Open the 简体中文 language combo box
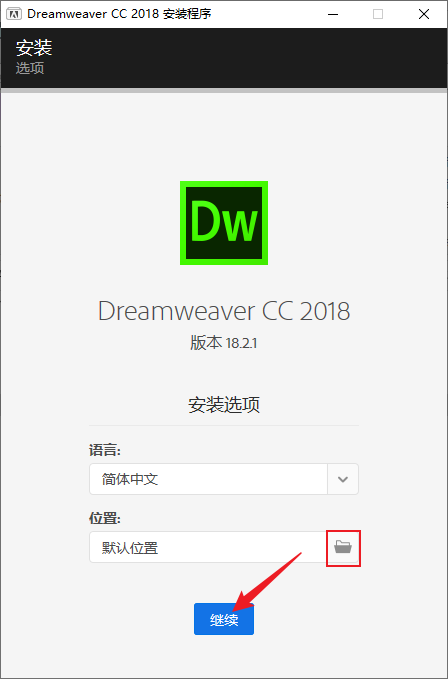Screen dimensions: 448x679 pos(224,479)
